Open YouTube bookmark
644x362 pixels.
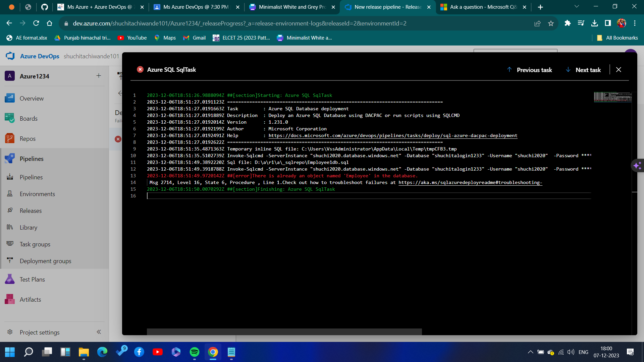point(132,38)
